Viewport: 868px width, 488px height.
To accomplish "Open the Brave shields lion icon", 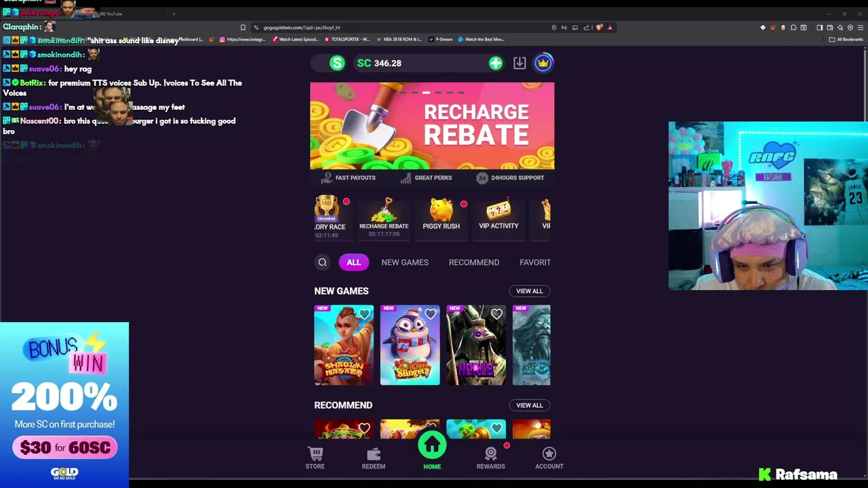I will click(x=599, y=28).
